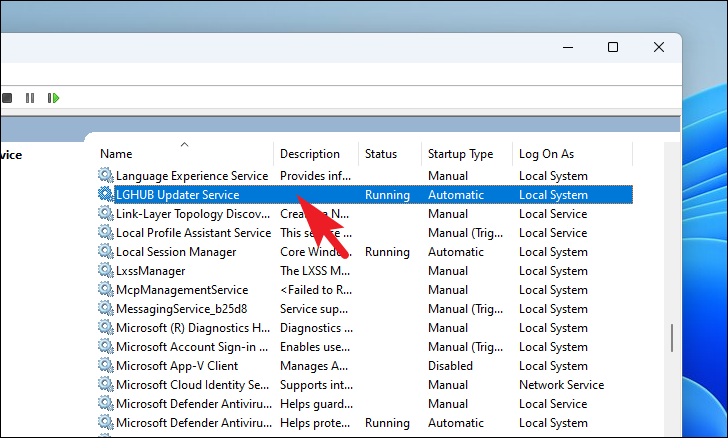Image resolution: width=728 pixels, height=438 pixels.
Task: Click Network Service log on entry
Action: point(561,385)
